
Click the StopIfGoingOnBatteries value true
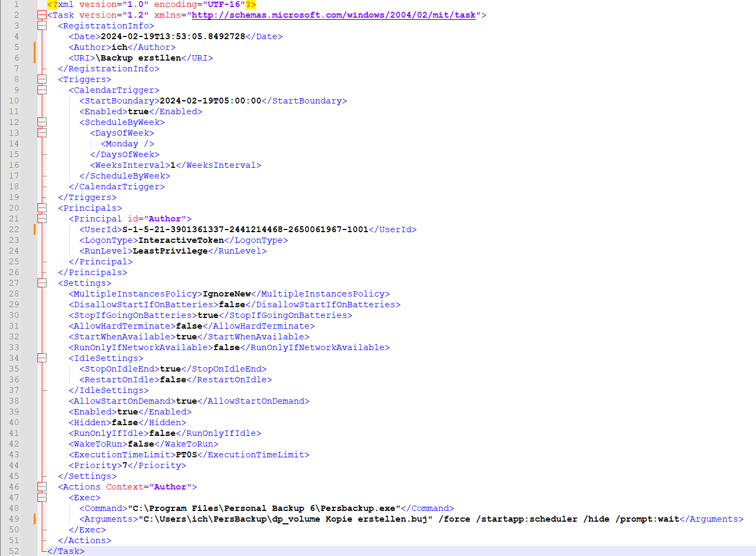point(208,315)
